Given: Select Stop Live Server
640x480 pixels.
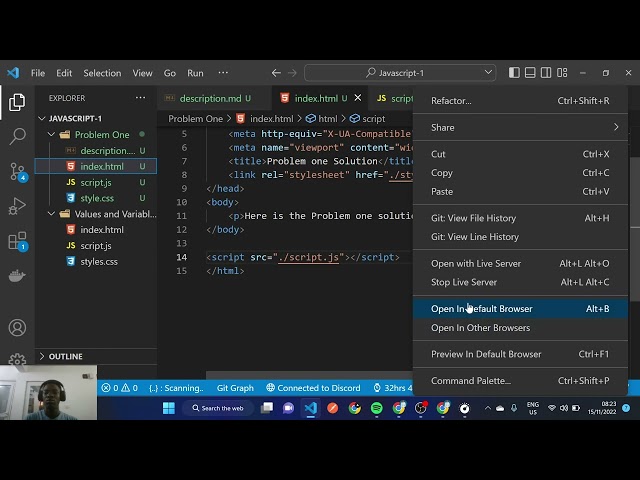Looking at the screenshot, I should (520, 282).
